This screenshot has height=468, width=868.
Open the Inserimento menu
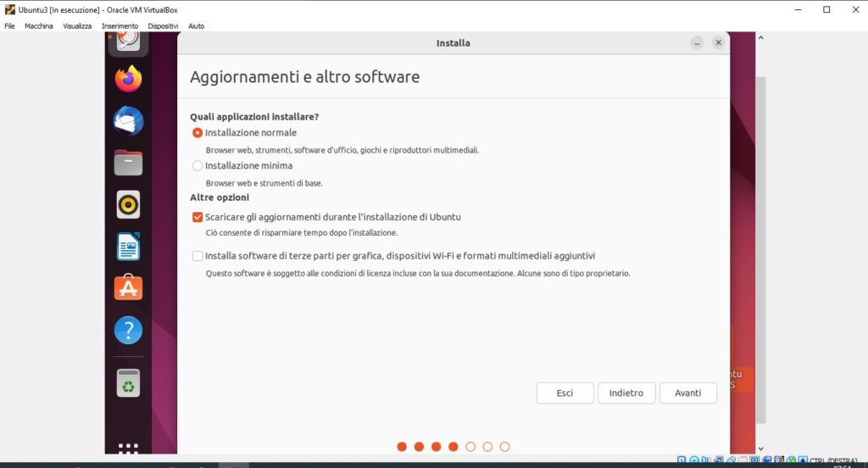(120, 26)
